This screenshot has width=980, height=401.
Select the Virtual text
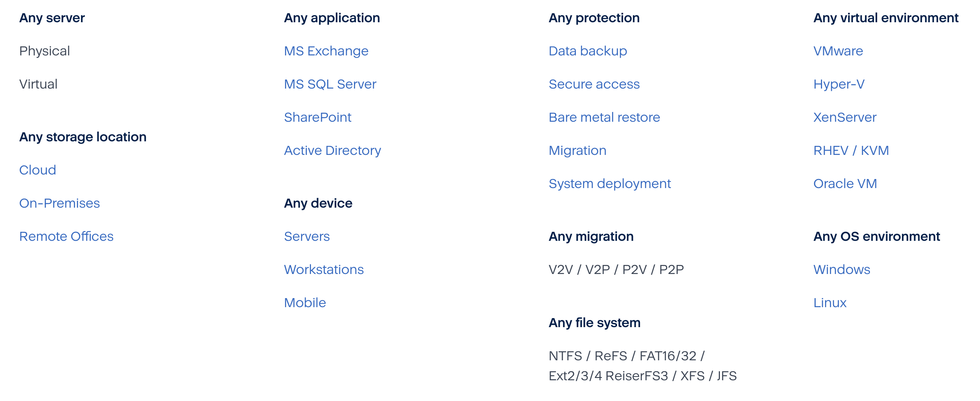pyautogui.click(x=38, y=84)
